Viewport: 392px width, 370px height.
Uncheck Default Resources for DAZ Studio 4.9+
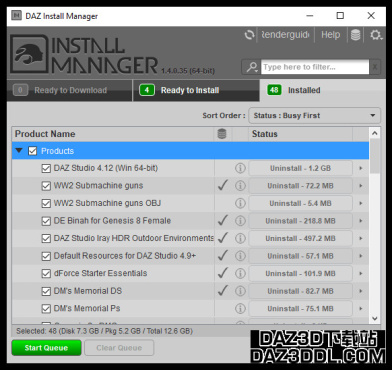pos(46,256)
